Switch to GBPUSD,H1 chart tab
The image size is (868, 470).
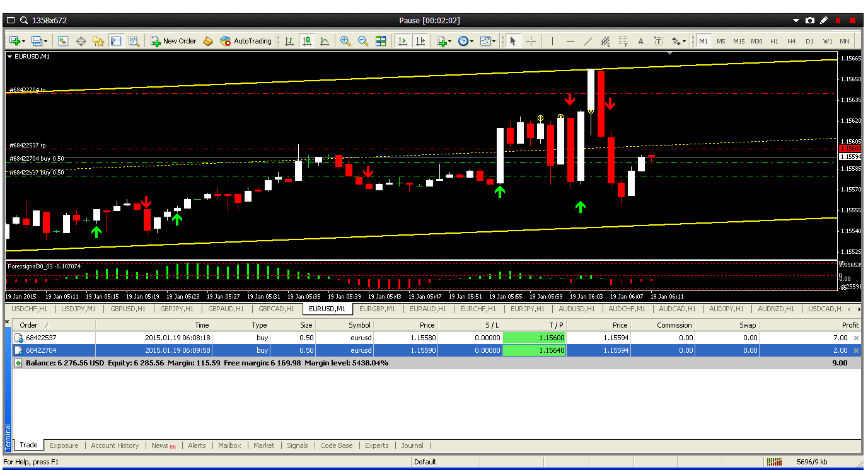(x=128, y=309)
